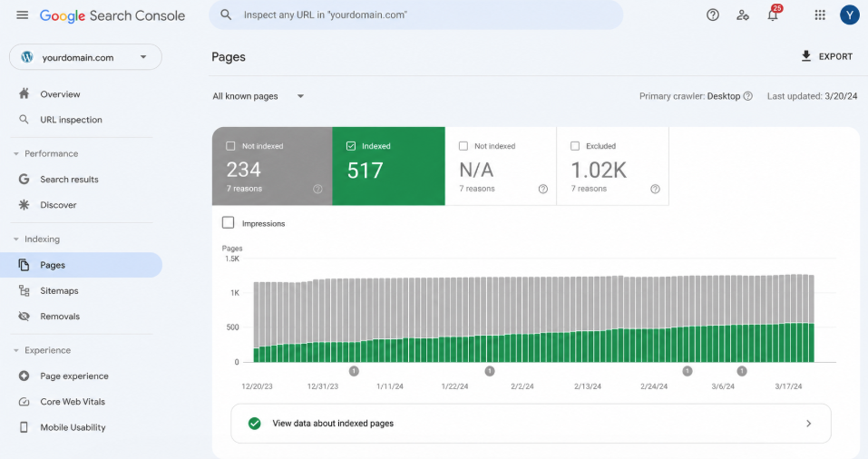
Task: Toggle the Excluded 1.02K checkbox
Action: 575,146
